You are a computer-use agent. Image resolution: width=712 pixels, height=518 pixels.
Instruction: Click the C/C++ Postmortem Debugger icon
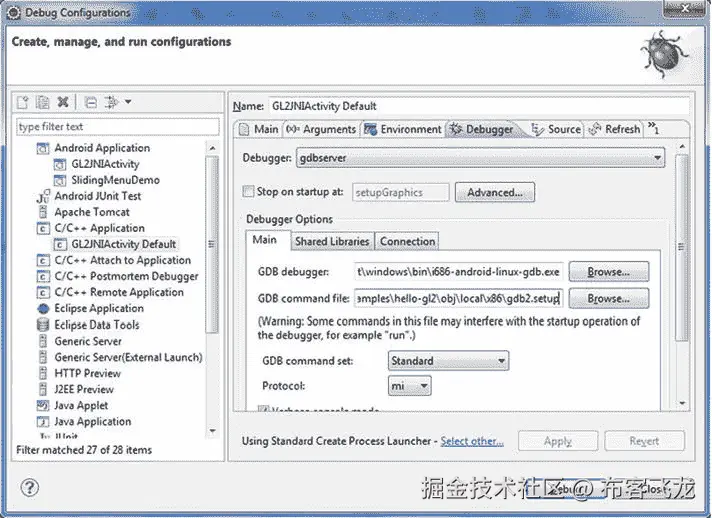pos(43,276)
